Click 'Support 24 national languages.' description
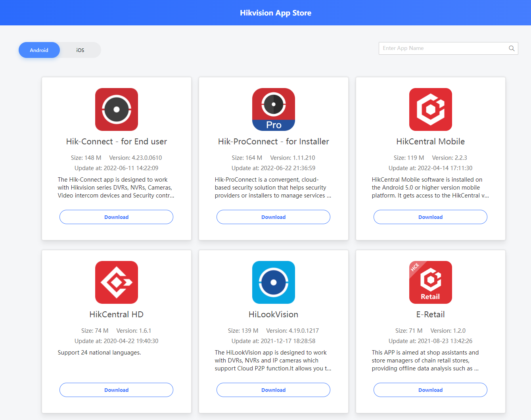Viewport: 531px width, 420px height. [99, 353]
